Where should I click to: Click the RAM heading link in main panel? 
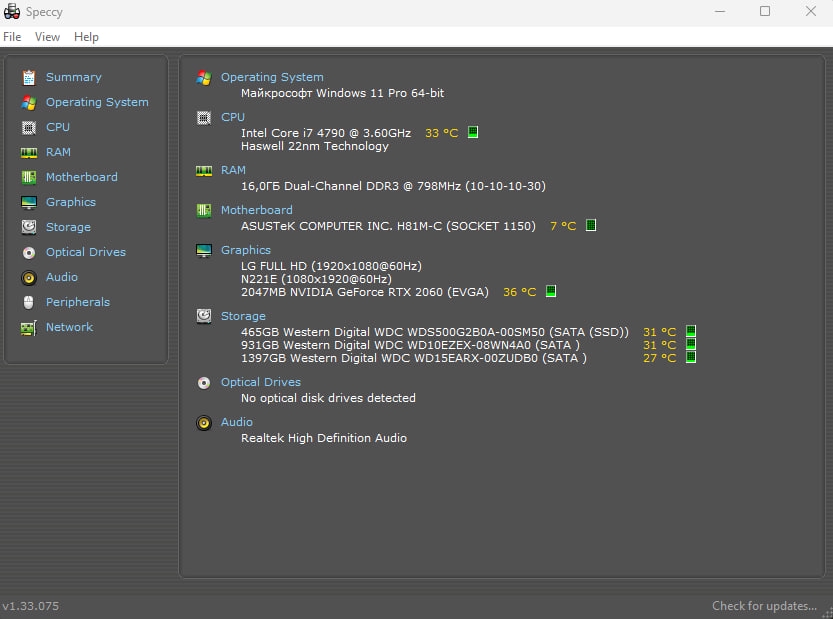(x=233, y=170)
